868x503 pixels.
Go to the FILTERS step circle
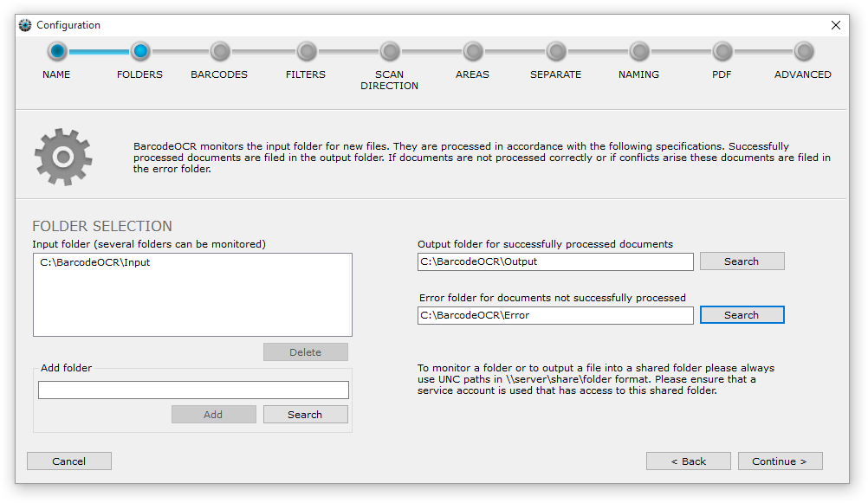click(x=307, y=51)
